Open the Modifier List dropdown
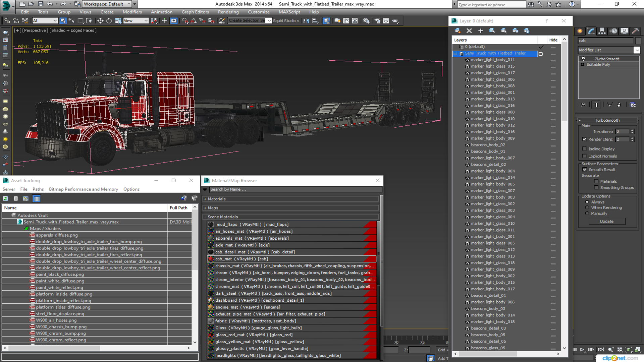 tap(637, 50)
